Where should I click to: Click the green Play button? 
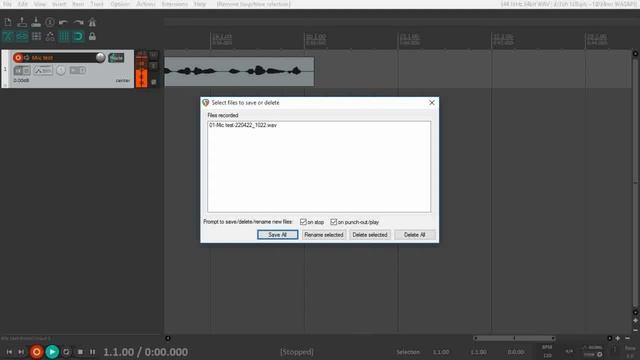click(x=52, y=352)
